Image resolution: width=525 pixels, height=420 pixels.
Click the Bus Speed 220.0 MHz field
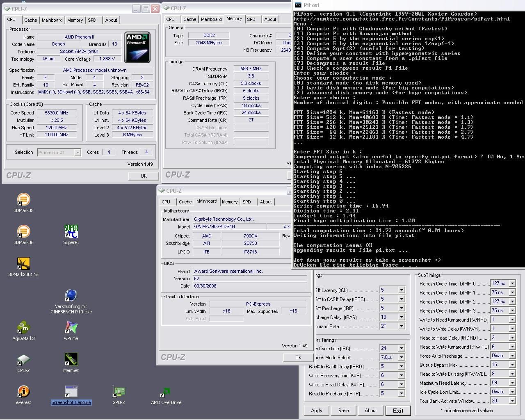(57, 128)
